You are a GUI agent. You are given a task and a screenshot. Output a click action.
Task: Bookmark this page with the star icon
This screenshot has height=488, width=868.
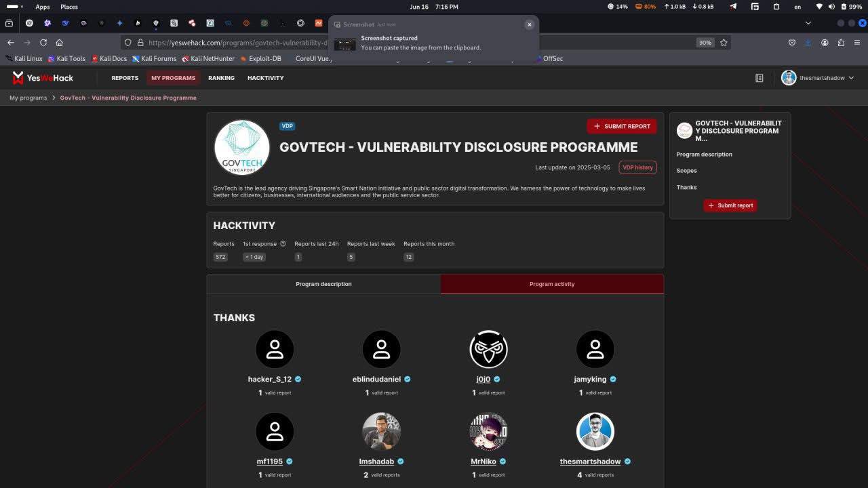click(x=724, y=43)
